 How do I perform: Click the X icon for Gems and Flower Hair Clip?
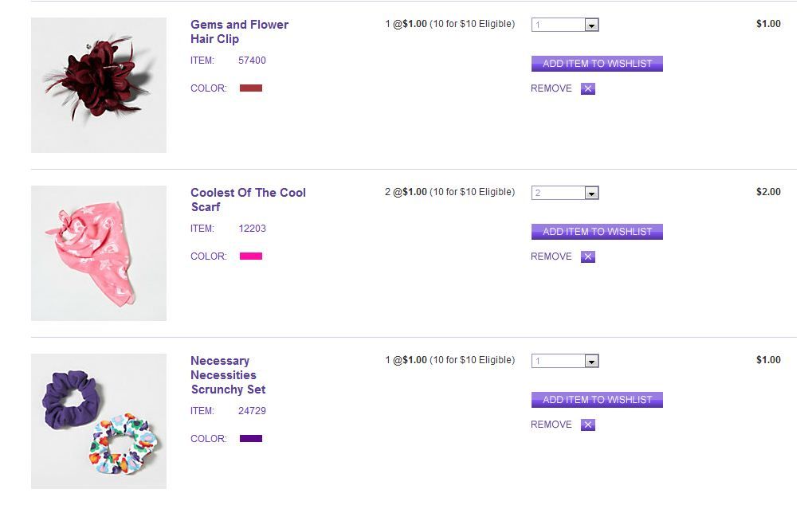coord(588,88)
